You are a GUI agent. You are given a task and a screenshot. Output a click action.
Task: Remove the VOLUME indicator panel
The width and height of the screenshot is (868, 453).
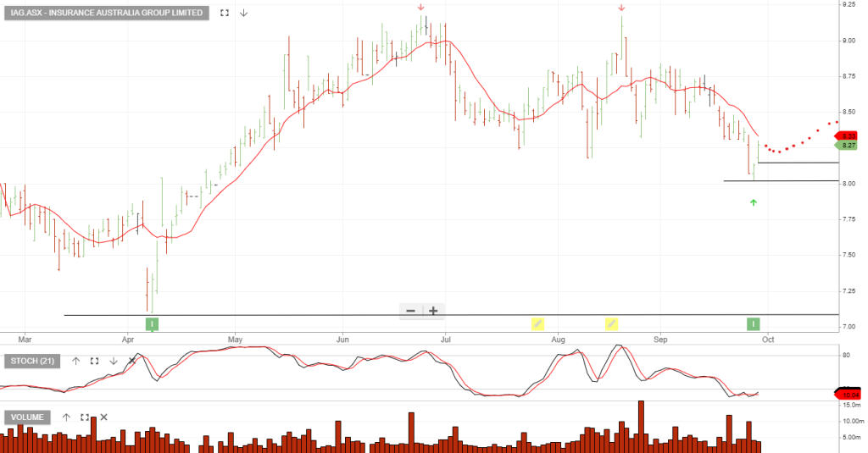click(x=103, y=417)
